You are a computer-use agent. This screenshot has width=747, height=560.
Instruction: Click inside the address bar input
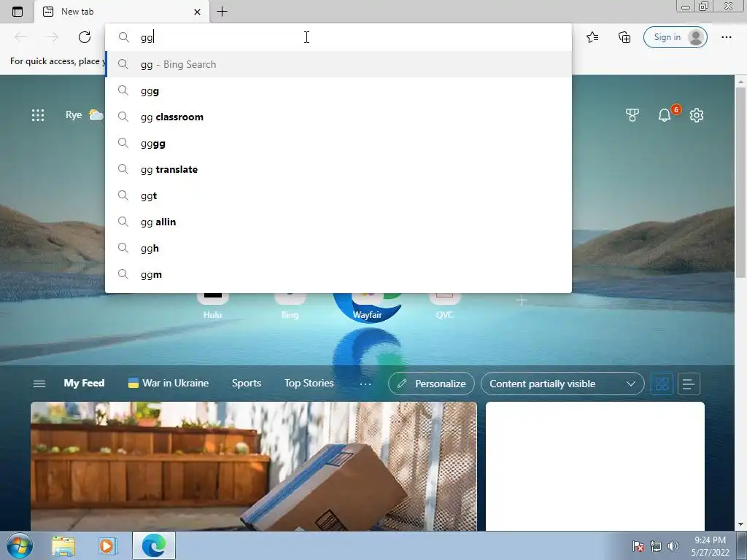pyautogui.click(x=338, y=37)
